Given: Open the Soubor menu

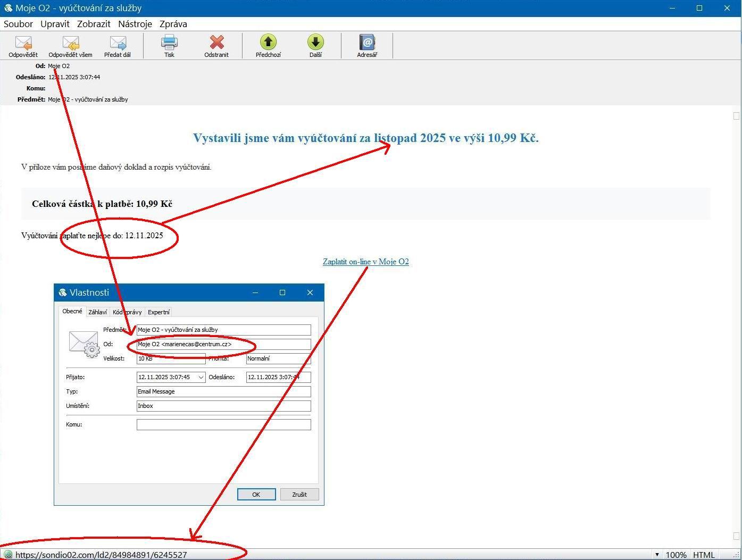Looking at the screenshot, I should [x=18, y=24].
